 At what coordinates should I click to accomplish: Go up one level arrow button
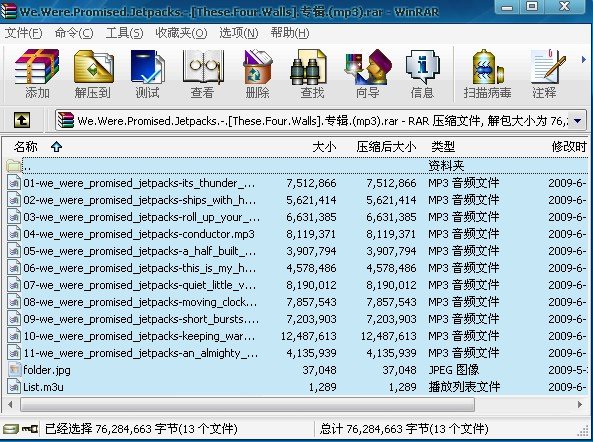point(22,121)
